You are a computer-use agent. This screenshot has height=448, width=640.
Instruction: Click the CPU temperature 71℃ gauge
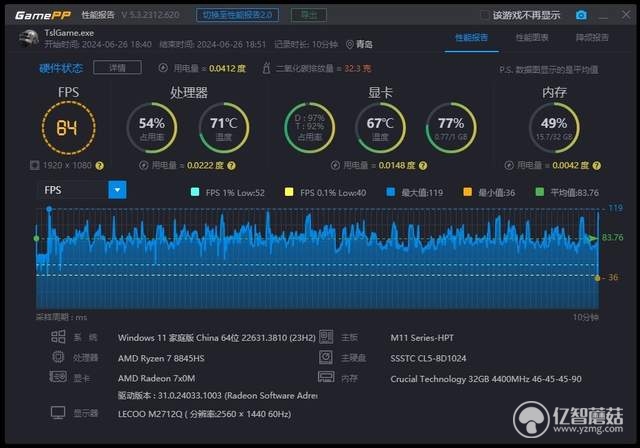tap(224, 128)
